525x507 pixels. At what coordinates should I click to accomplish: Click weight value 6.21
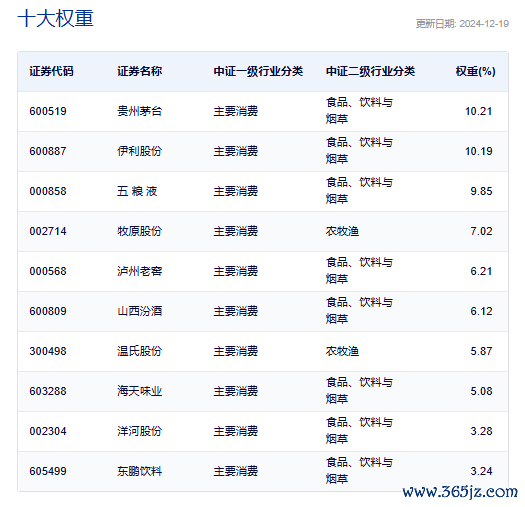coord(481,271)
